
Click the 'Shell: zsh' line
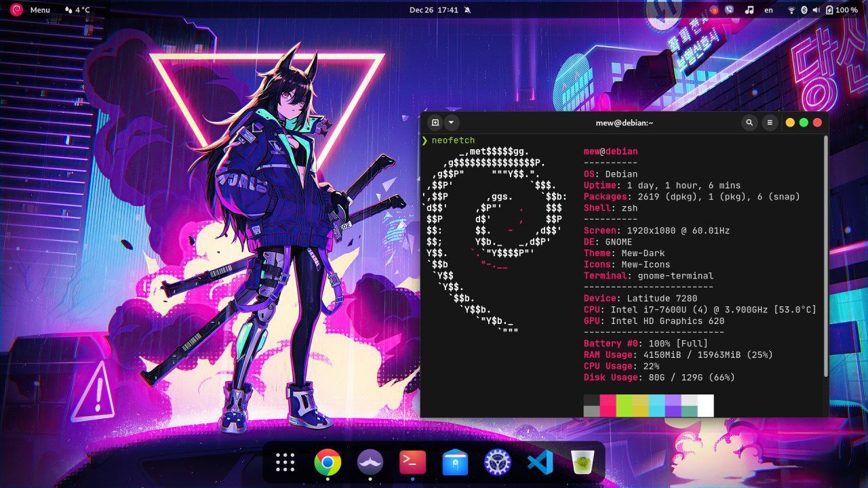click(x=610, y=208)
